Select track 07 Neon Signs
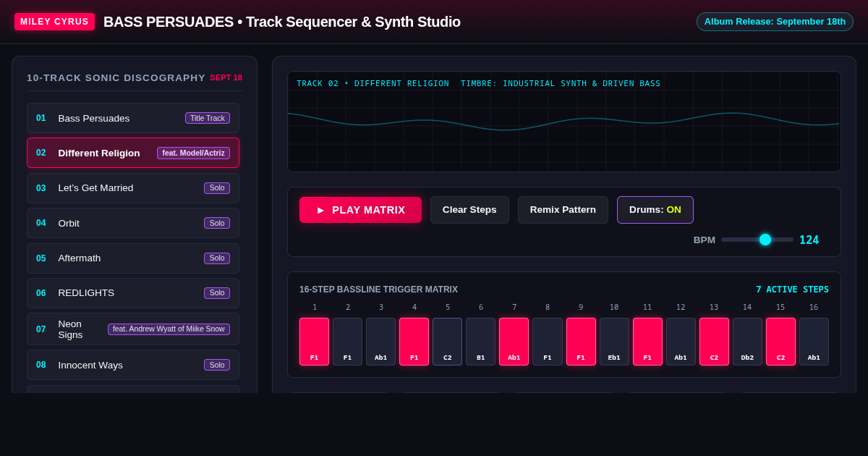This screenshot has height=456, width=868. (133, 329)
